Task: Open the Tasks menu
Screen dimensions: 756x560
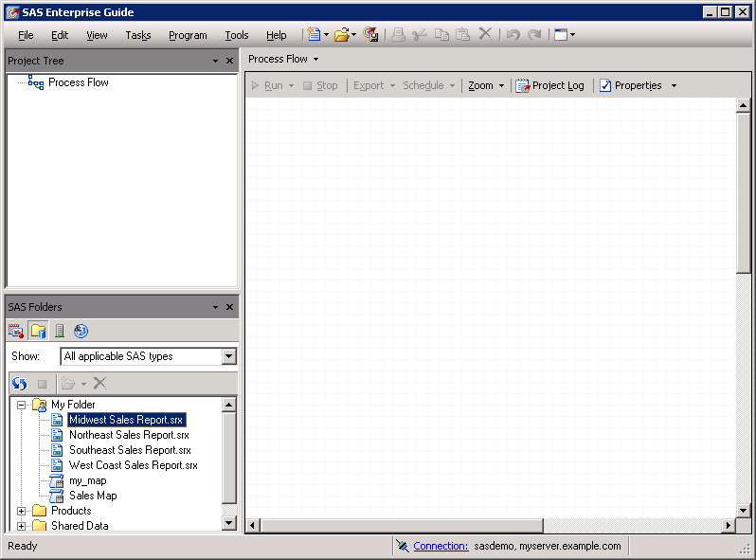Action: coord(137,35)
